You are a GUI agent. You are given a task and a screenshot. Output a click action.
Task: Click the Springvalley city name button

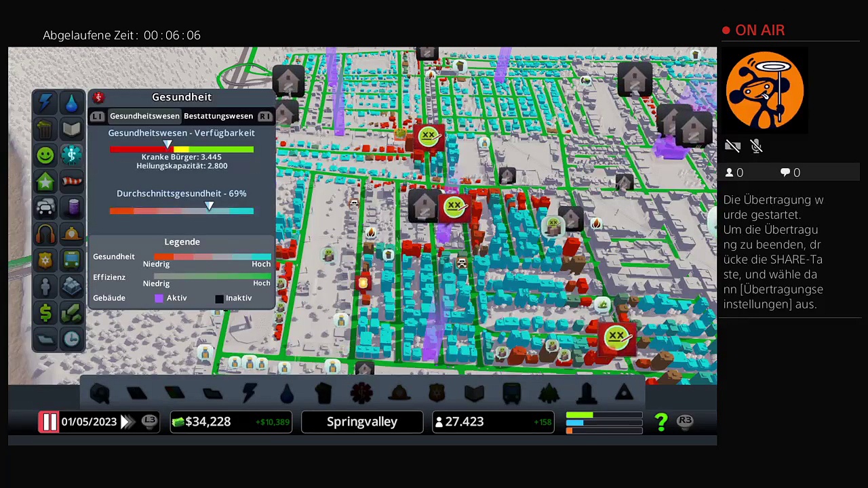tap(362, 422)
